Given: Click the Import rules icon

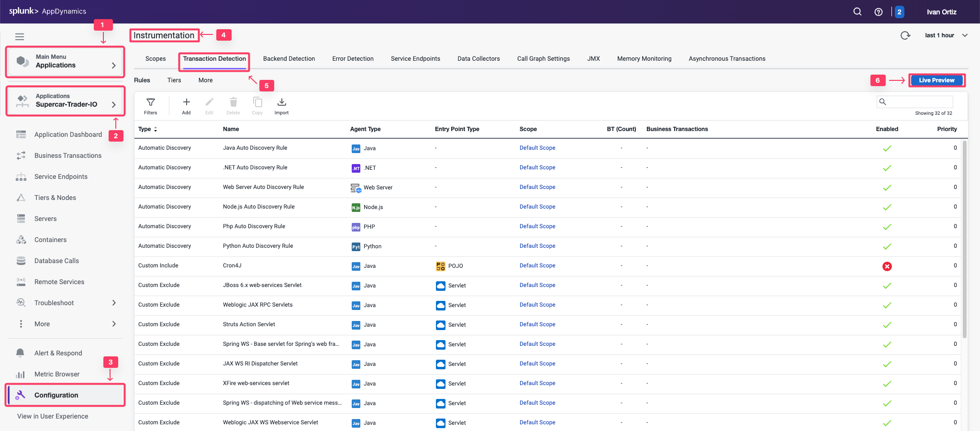Looking at the screenshot, I should click(281, 102).
